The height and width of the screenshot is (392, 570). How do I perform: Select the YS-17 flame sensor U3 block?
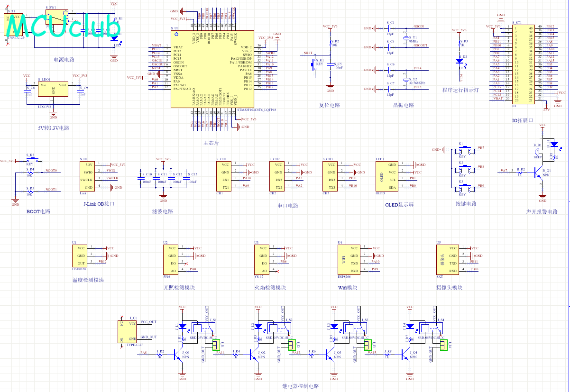pyautogui.click(x=262, y=259)
